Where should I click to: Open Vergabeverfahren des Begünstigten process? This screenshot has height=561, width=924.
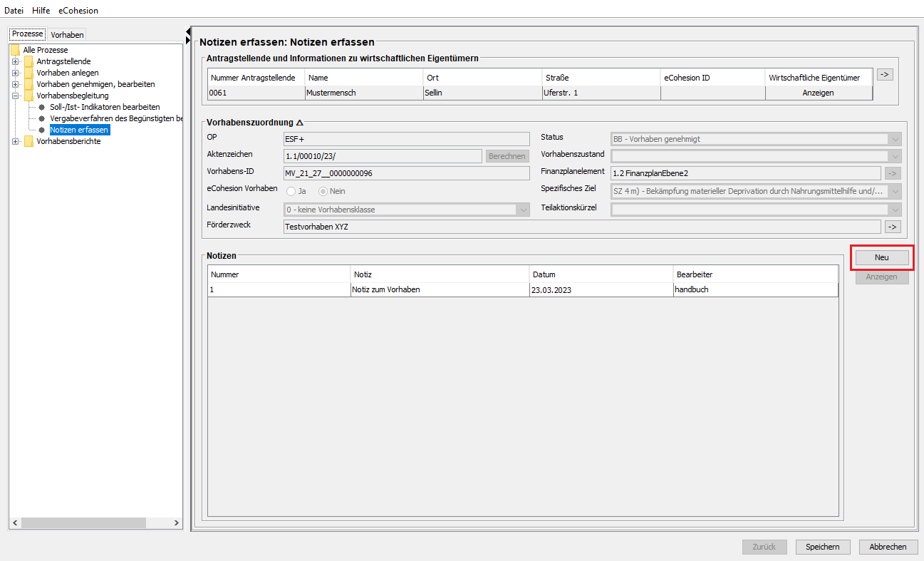pyautogui.click(x=116, y=118)
